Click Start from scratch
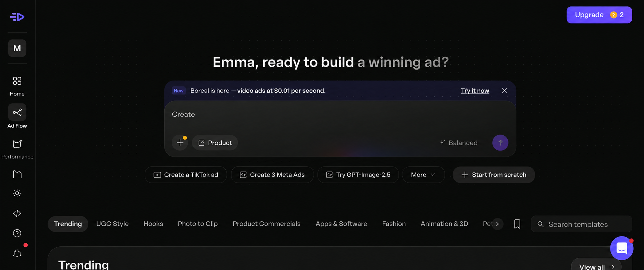This screenshot has height=270, width=644. tap(494, 175)
